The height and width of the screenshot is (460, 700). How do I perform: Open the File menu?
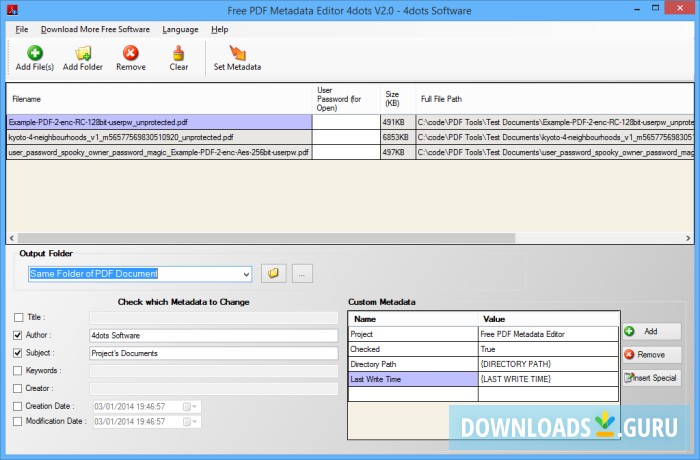pyautogui.click(x=21, y=30)
